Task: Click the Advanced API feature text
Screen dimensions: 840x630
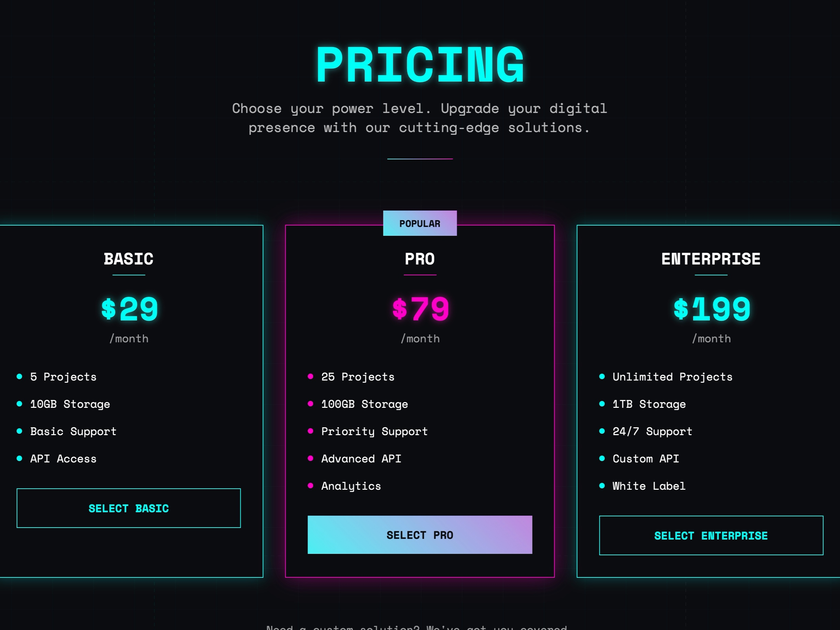Action: click(x=361, y=459)
